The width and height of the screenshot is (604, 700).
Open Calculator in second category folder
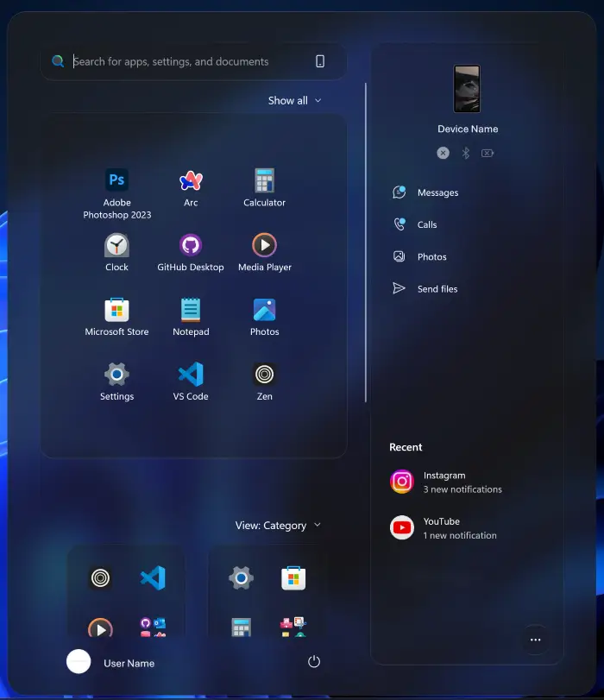pyautogui.click(x=241, y=627)
